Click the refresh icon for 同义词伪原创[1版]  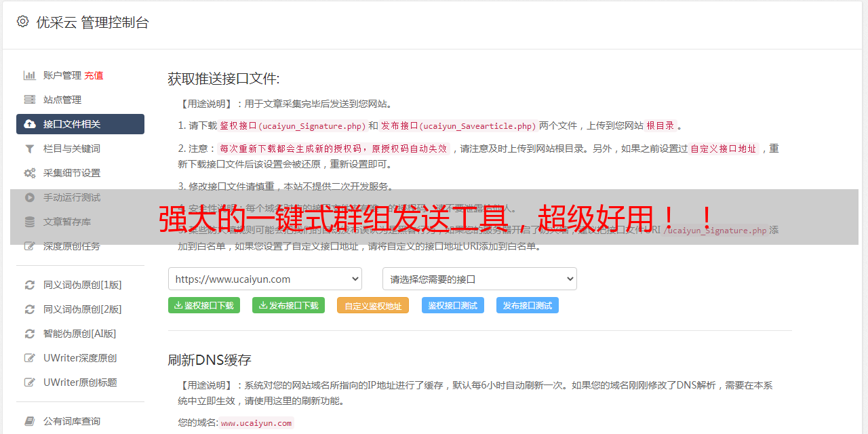30,285
